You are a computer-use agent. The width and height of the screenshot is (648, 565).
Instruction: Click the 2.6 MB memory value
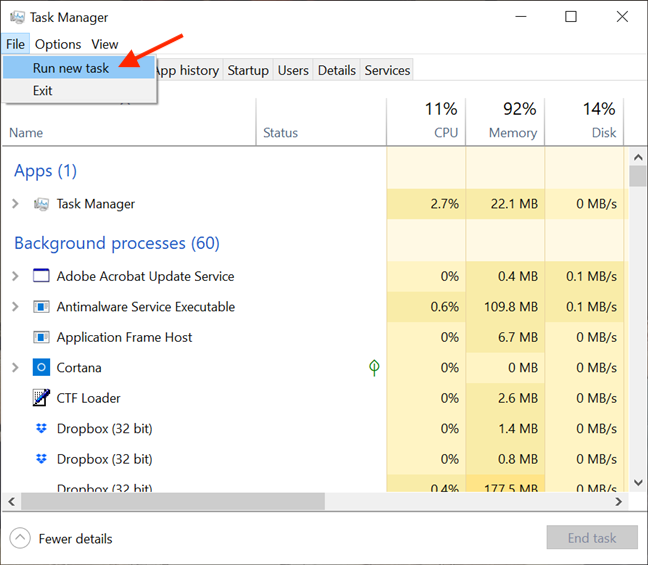[518, 398]
